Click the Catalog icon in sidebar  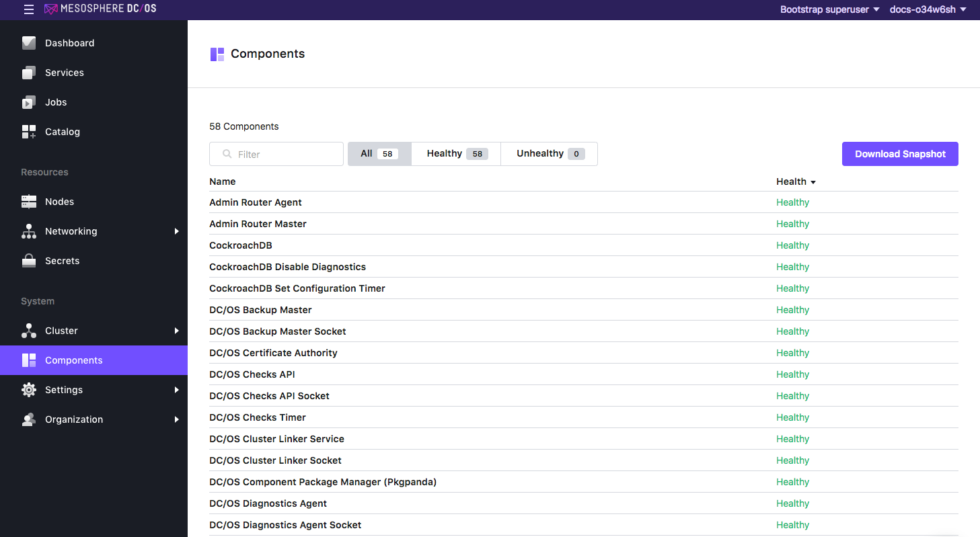(29, 132)
